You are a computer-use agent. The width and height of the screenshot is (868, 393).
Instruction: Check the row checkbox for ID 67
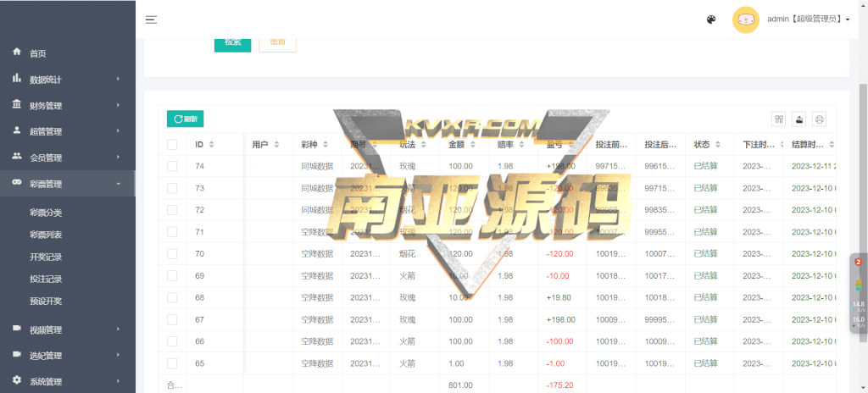[172, 319]
